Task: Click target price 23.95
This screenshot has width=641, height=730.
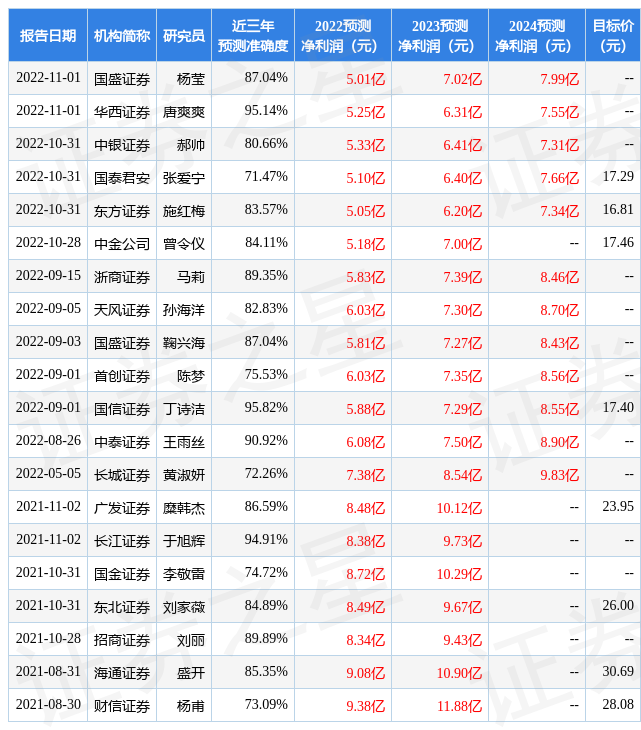Action: click(x=618, y=507)
